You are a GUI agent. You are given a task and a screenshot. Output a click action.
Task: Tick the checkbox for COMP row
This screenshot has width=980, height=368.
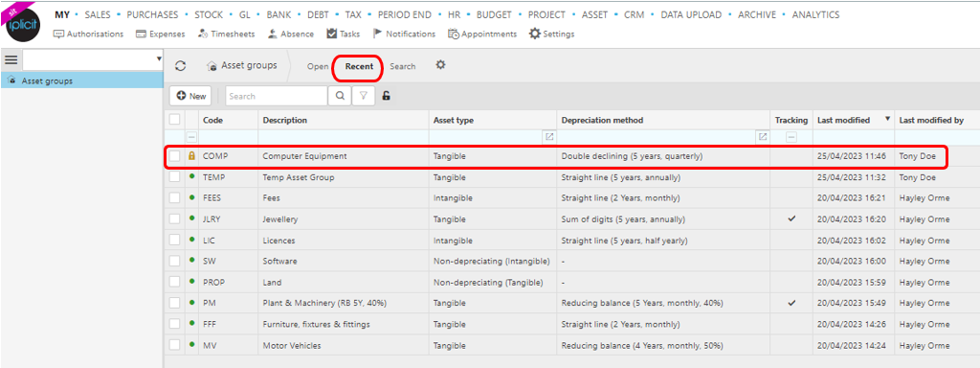(175, 156)
